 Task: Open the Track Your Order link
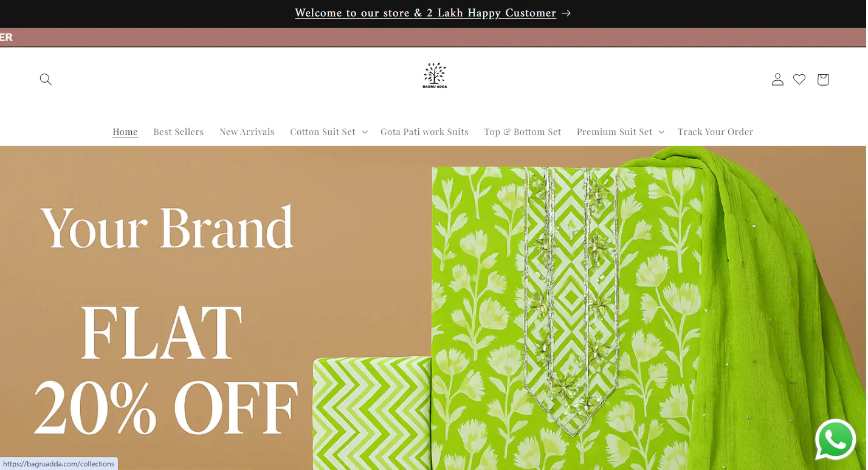click(x=715, y=132)
